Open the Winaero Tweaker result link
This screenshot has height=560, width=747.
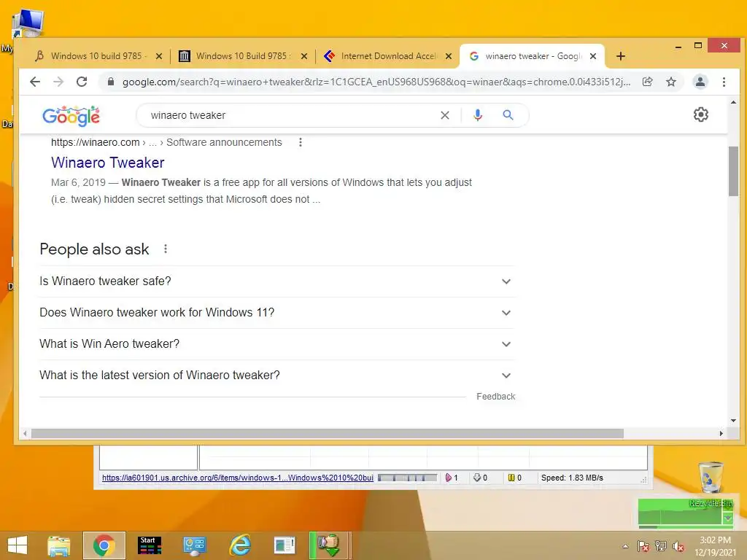tap(108, 163)
